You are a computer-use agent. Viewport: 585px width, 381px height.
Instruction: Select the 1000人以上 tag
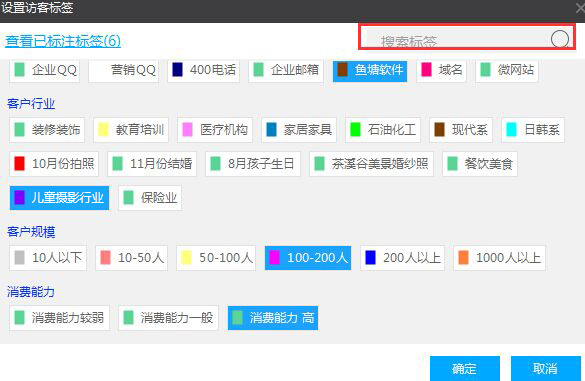(499, 257)
